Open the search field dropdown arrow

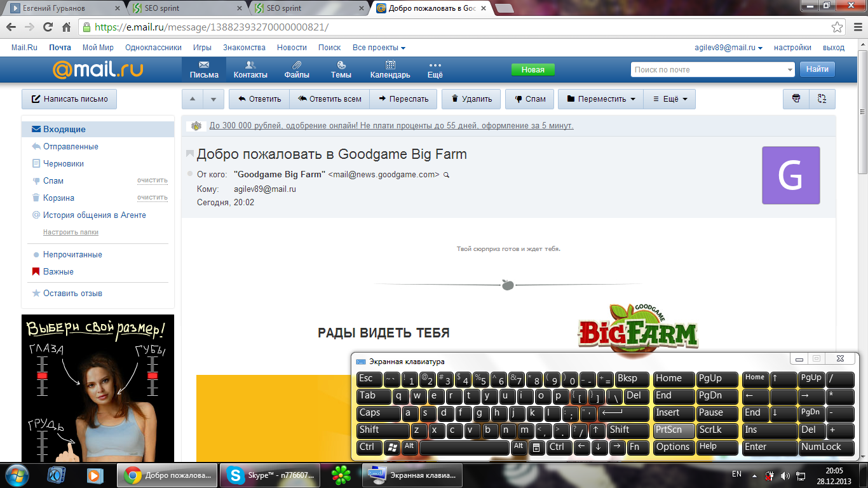pyautogui.click(x=790, y=70)
